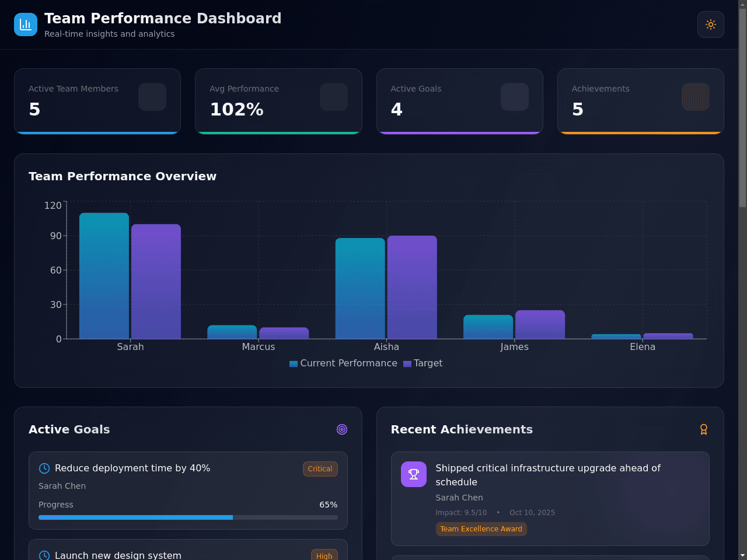Click the 65% progress value
The width and height of the screenshot is (747, 560).
coord(329,505)
